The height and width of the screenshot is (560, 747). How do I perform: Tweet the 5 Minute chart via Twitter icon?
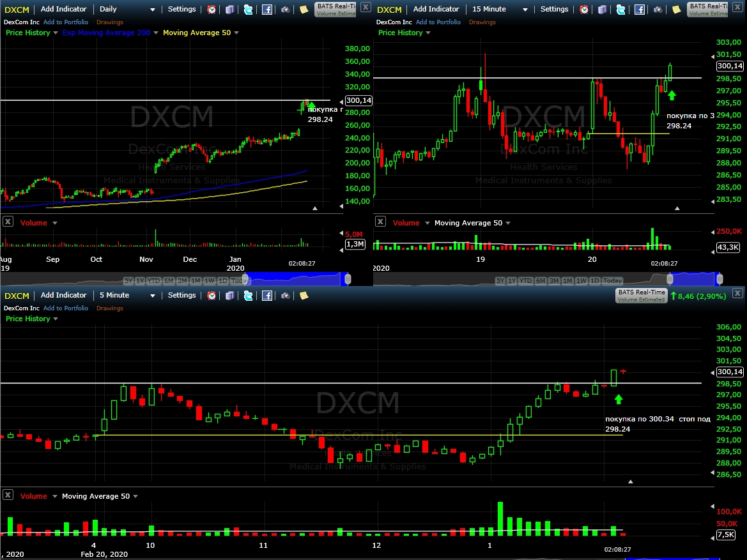coord(248,296)
